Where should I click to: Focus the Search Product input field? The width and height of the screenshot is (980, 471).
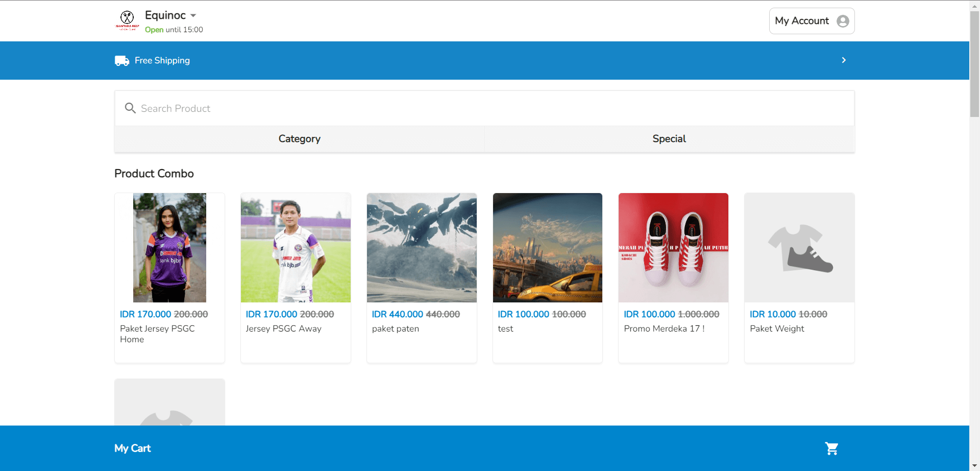484,108
